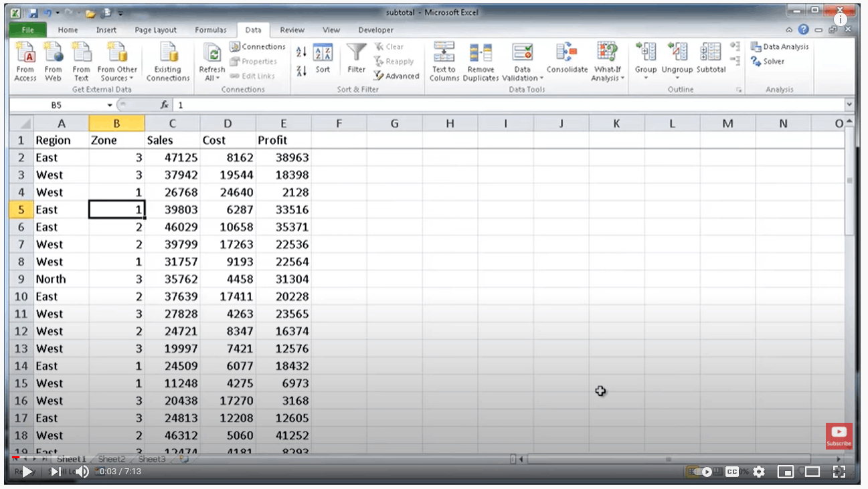The image size is (868, 489).
Task: Expand the Group dropdown arrow
Action: pyautogui.click(x=646, y=78)
